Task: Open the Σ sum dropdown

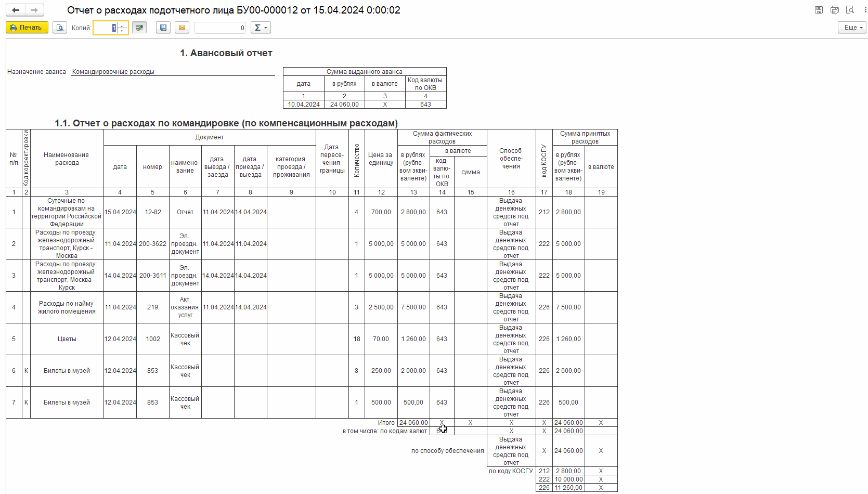Action: (261, 28)
